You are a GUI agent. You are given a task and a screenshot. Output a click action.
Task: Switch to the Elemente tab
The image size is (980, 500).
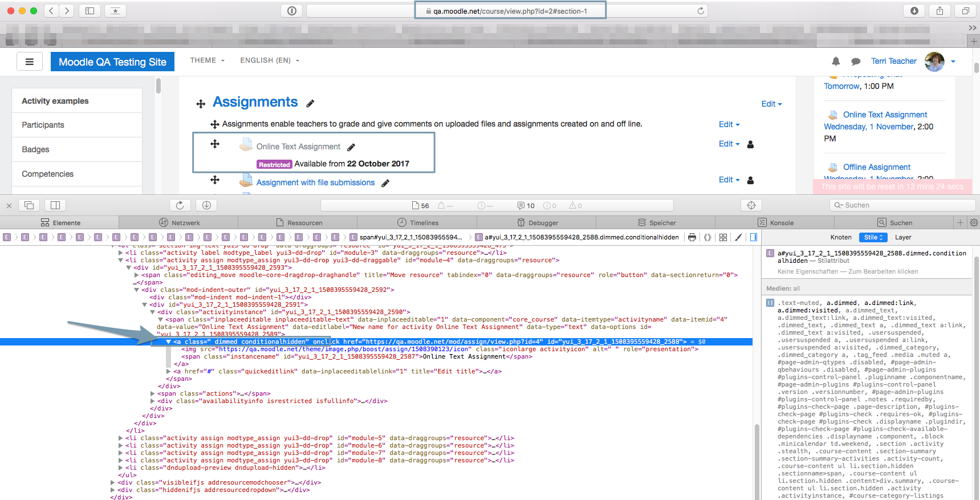[x=60, y=223]
